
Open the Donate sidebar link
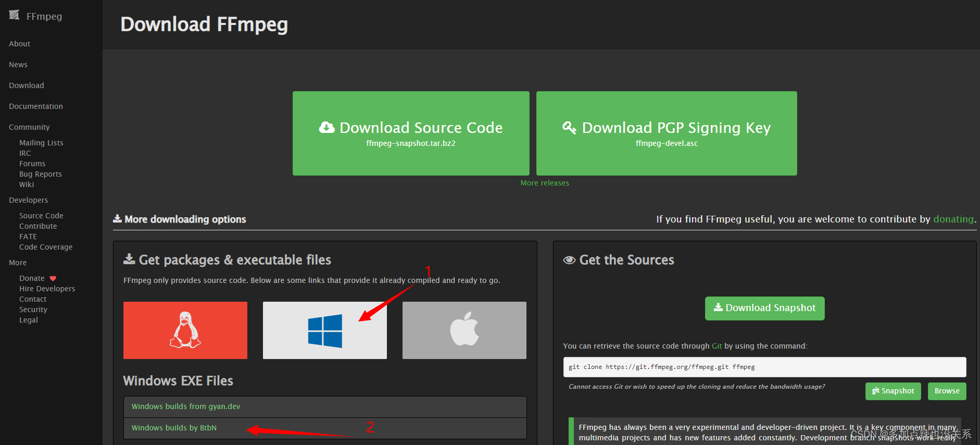(32, 278)
